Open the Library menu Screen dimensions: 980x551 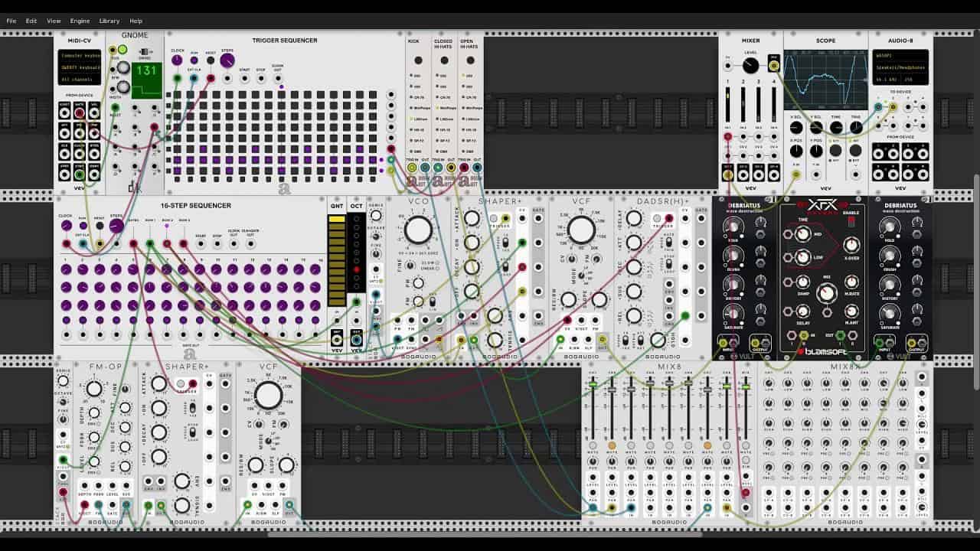(109, 21)
